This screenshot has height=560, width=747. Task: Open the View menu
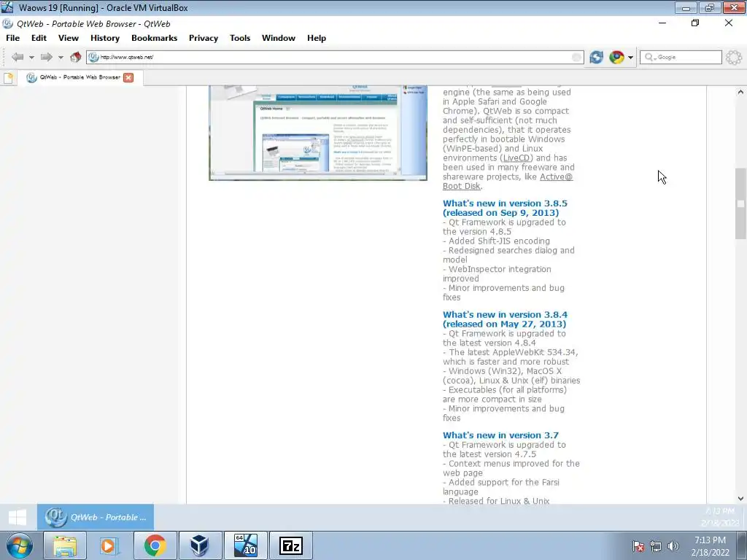68,38
